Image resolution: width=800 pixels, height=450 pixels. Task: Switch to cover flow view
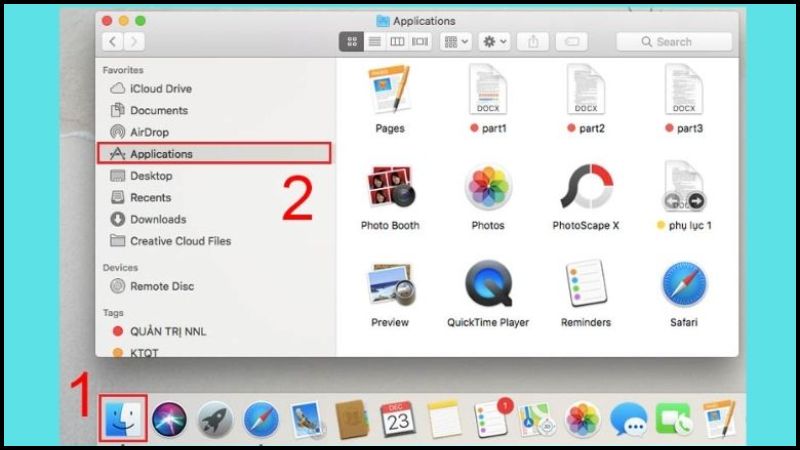(x=420, y=42)
